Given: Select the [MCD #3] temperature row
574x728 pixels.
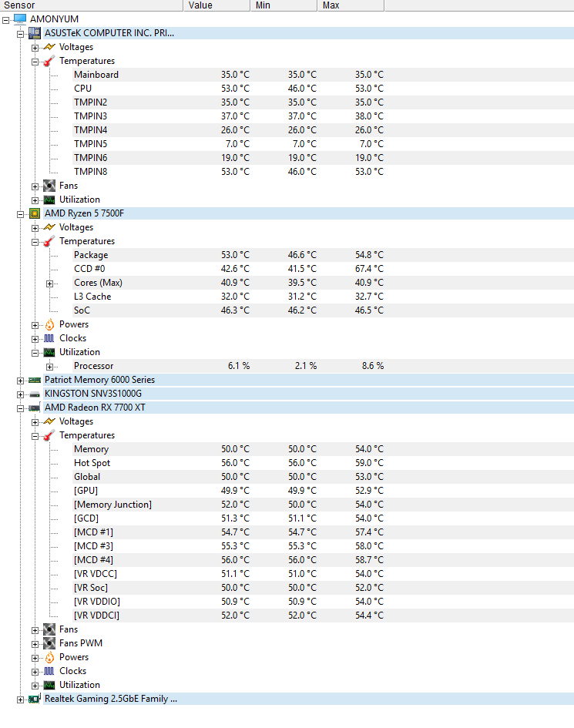Looking at the screenshot, I should 323,546.
